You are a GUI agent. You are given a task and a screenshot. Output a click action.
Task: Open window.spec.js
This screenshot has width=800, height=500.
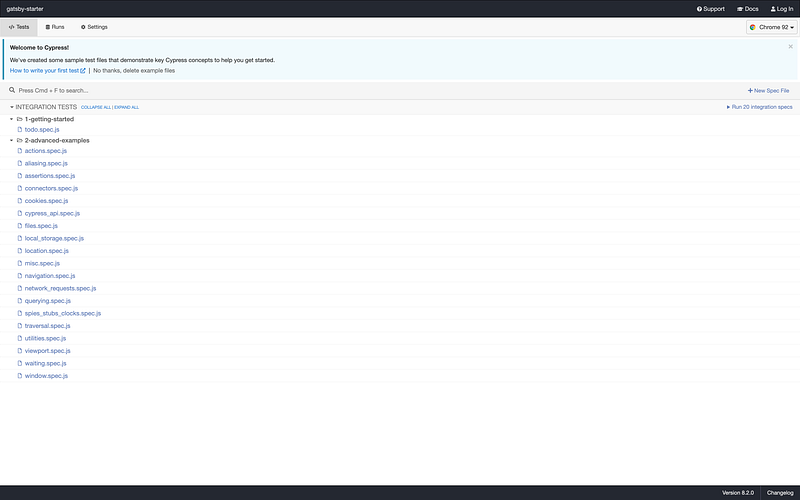[46, 376]
